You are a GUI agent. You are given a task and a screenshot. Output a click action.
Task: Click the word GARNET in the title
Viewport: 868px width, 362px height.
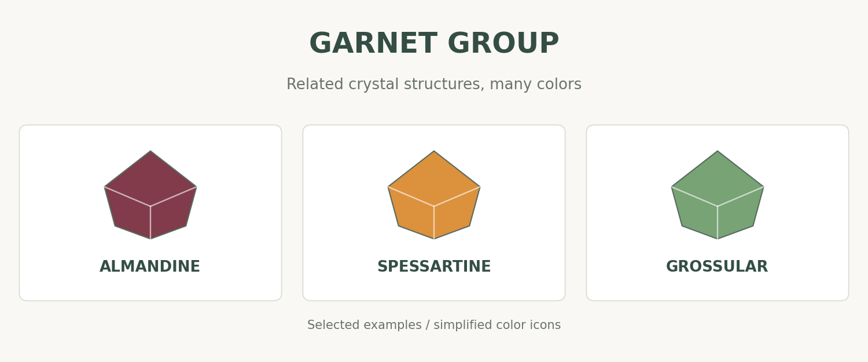click(373, 44)
